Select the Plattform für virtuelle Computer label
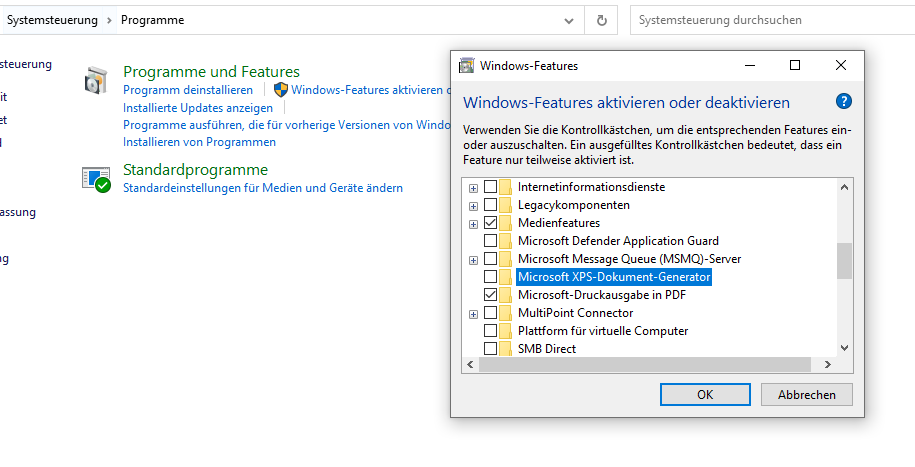Viewport: 915px width, 467px height. coord(603,331)
